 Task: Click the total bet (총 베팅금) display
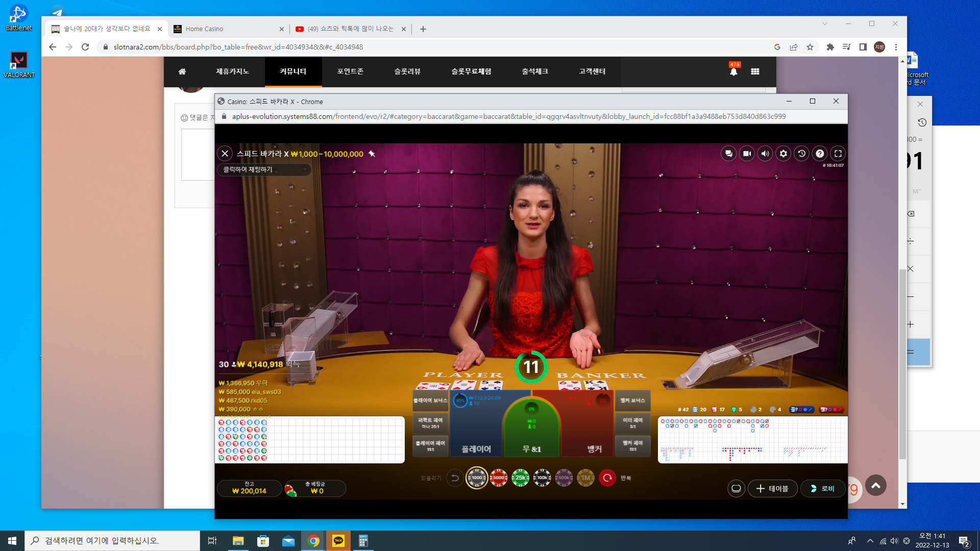coord(315,488)
